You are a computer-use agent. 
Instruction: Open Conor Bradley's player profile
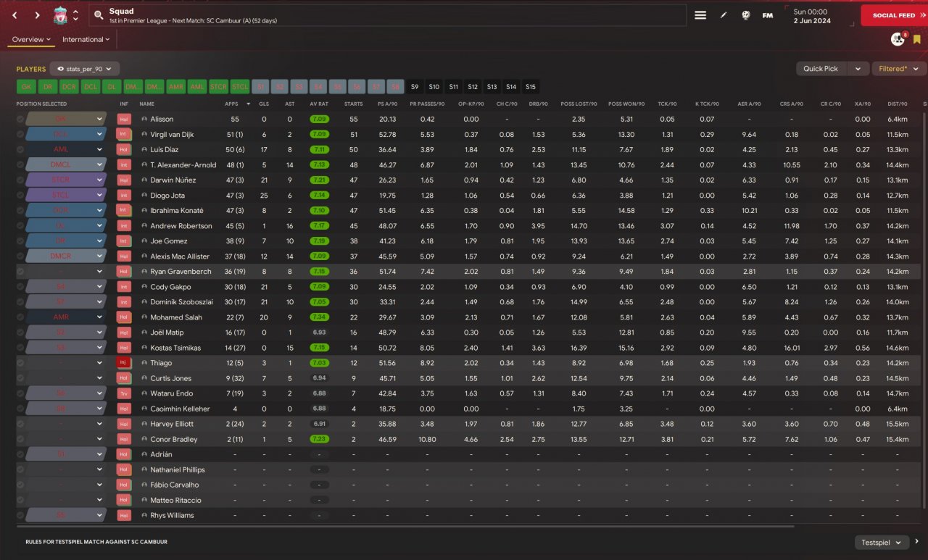(x=174, y=439)
